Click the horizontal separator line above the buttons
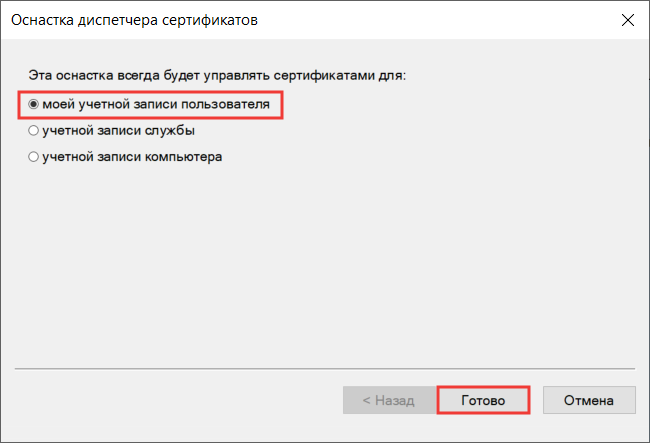650x443 pixels. (x=325, y=368)
